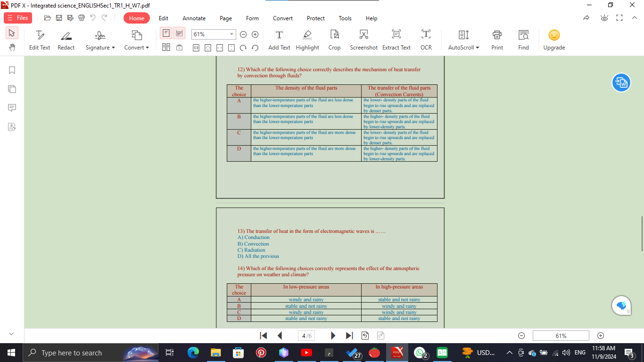Image resolution: width=644 pixels, height=362 pixels.
Task: Open the Form tab
Action: click(252, 18)
